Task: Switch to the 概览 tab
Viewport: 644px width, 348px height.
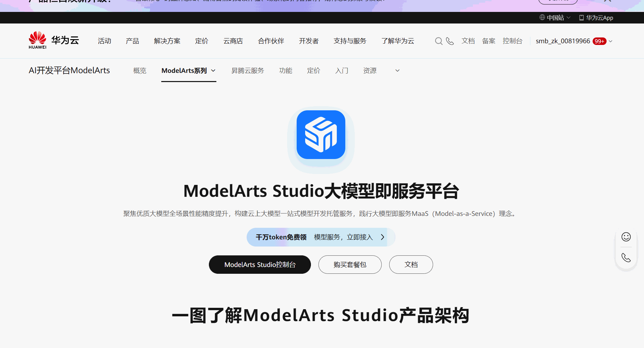Action: (x=140, y=70)
